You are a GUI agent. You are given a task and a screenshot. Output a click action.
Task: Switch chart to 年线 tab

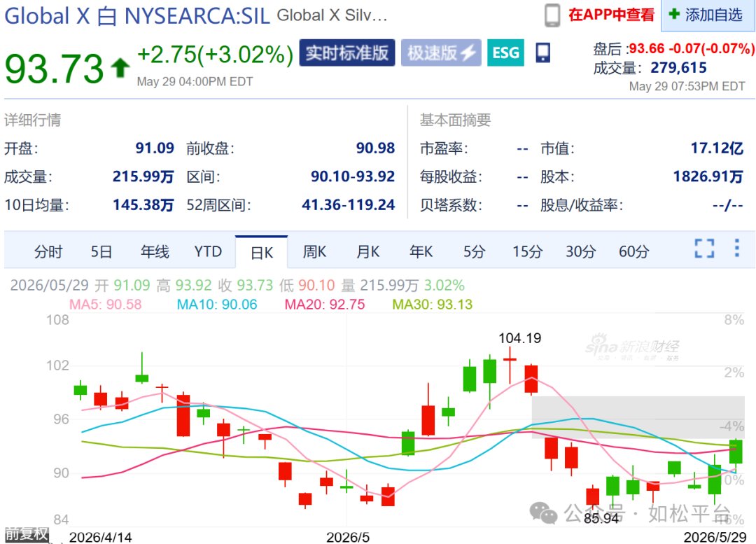[x=155, y=252]
